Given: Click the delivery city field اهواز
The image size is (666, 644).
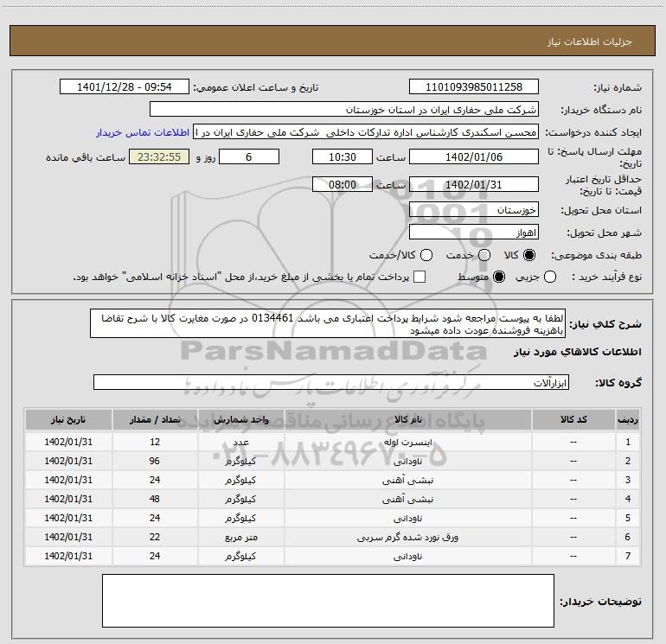Looking at the screenshot, I should pos(474,233).
